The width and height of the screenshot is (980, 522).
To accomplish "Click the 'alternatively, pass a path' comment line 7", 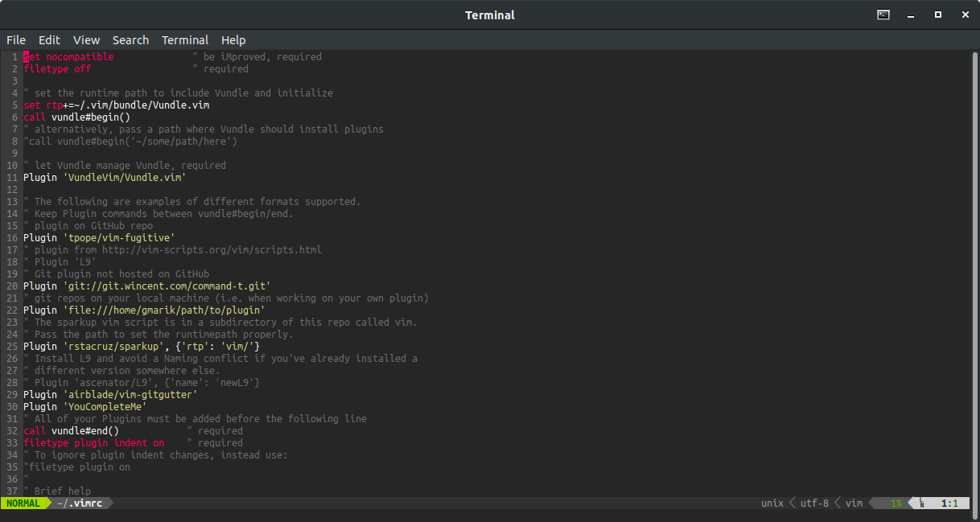I will tap(204, 129).
